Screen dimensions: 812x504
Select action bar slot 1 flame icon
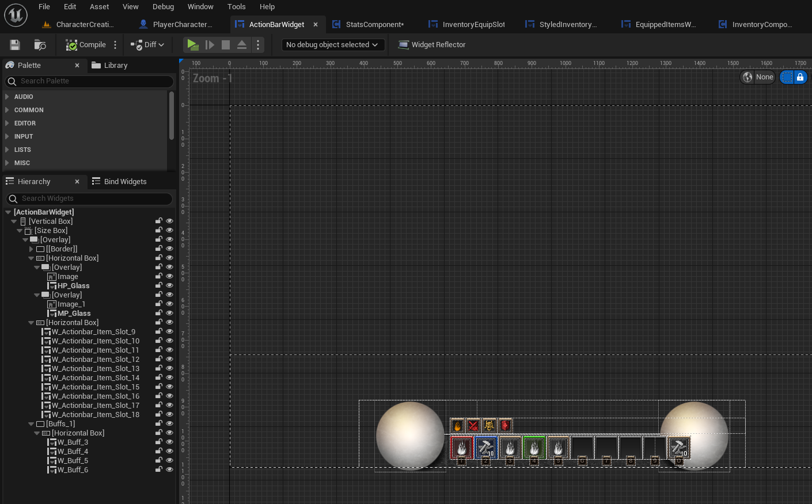pos(461,447)
